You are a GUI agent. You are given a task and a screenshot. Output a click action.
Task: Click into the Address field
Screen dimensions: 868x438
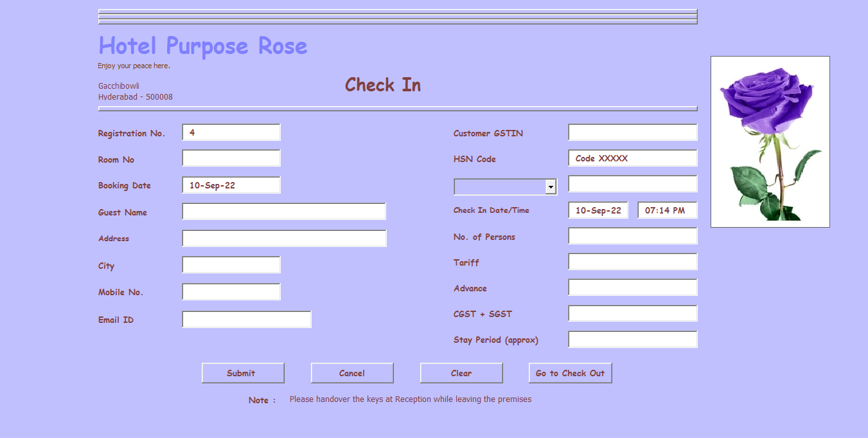point(284,239)
